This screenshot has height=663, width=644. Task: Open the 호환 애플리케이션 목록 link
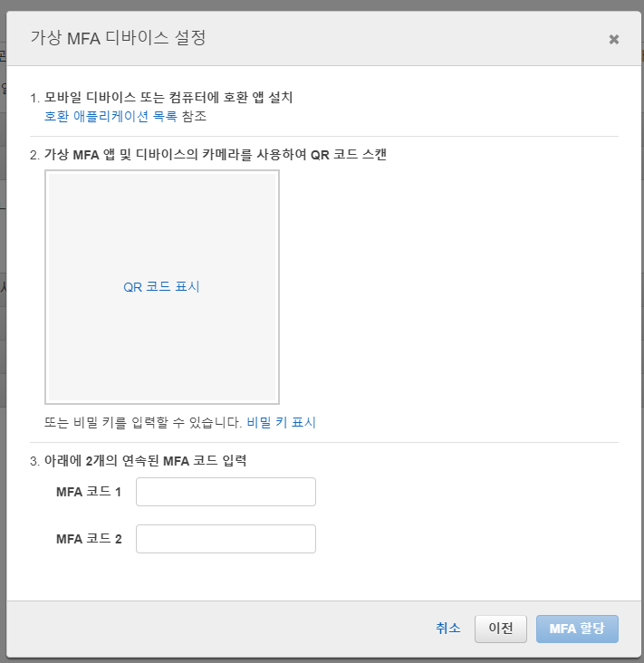pos(111,116)
